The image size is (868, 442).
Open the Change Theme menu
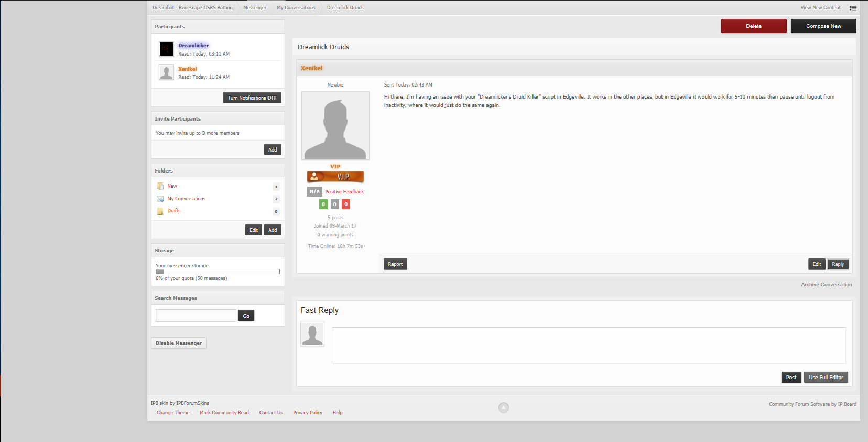click(173, 413)
